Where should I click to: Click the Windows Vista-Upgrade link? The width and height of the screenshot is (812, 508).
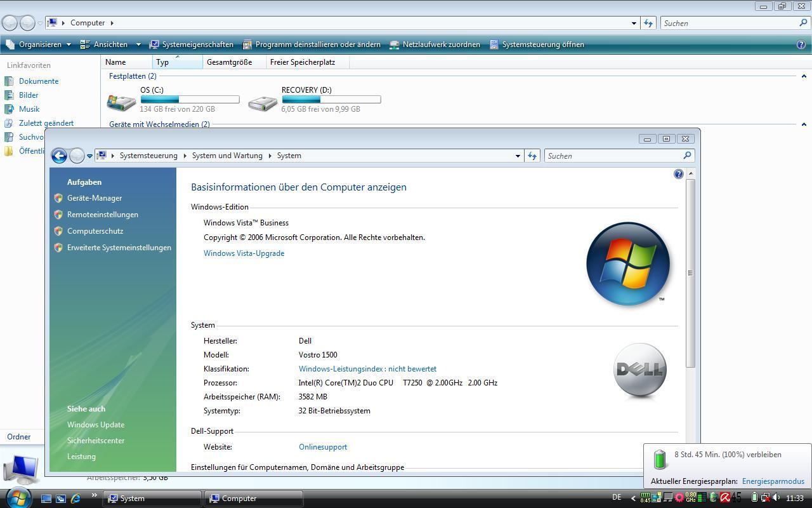[x=244, y=253]
